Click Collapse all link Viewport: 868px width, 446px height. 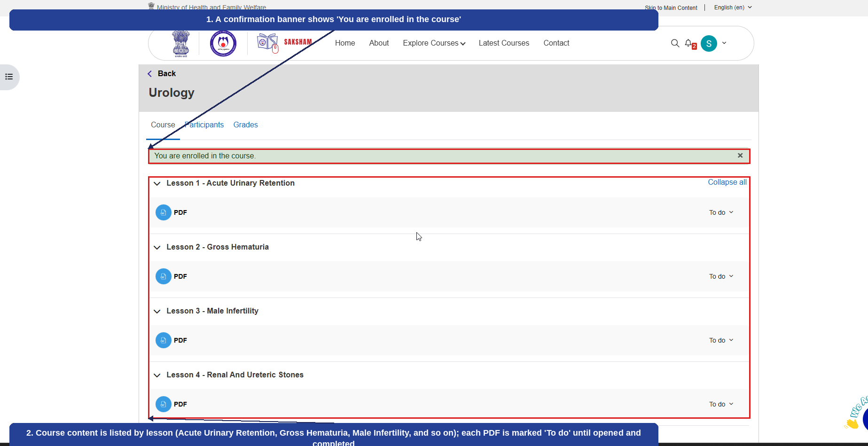(727, 182)
